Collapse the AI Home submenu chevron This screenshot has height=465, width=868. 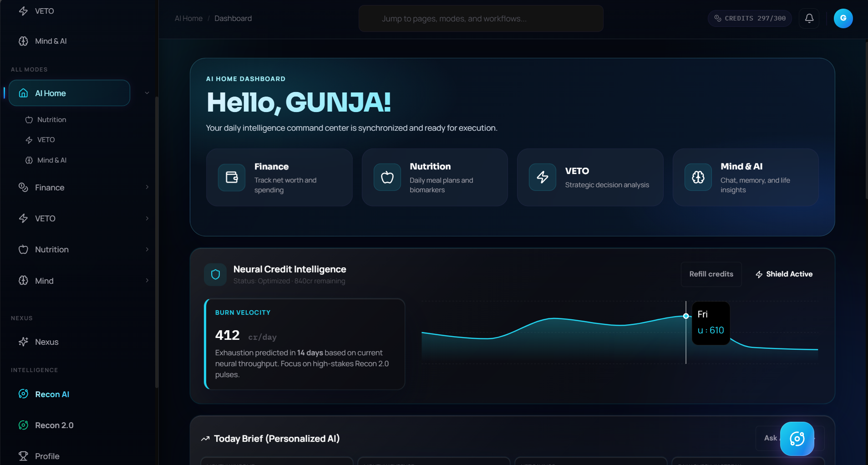(147, 93)
